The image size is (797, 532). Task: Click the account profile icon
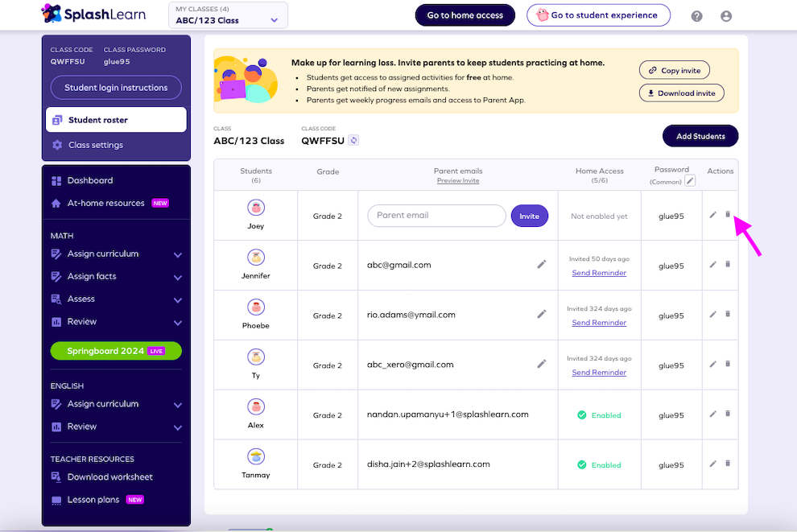[725, 14]
